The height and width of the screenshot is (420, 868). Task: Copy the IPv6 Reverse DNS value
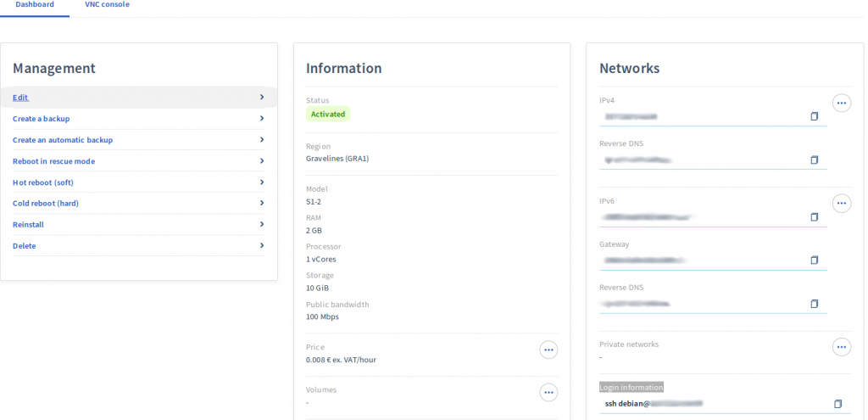(x=814, y=304)
